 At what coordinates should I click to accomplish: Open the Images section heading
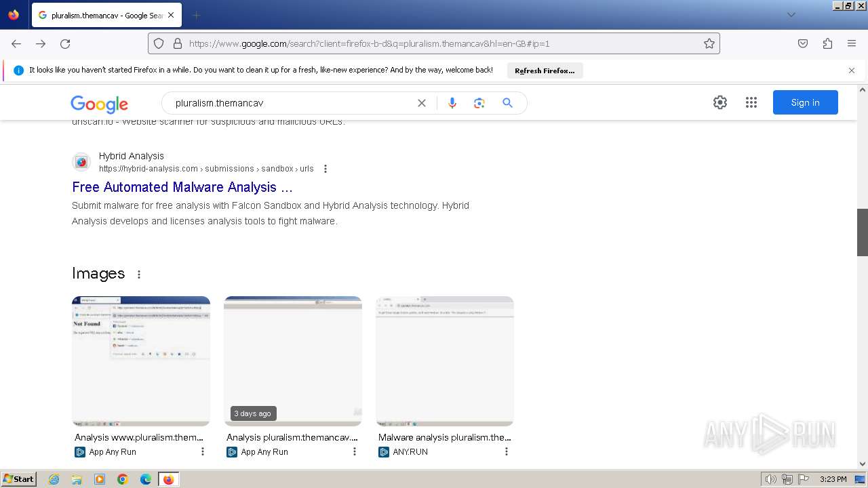98,273
